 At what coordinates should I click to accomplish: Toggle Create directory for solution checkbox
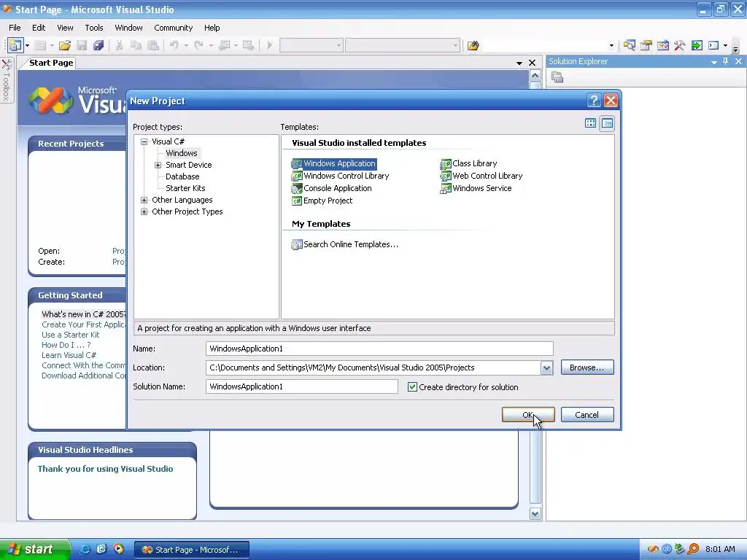tap(413, 387)
